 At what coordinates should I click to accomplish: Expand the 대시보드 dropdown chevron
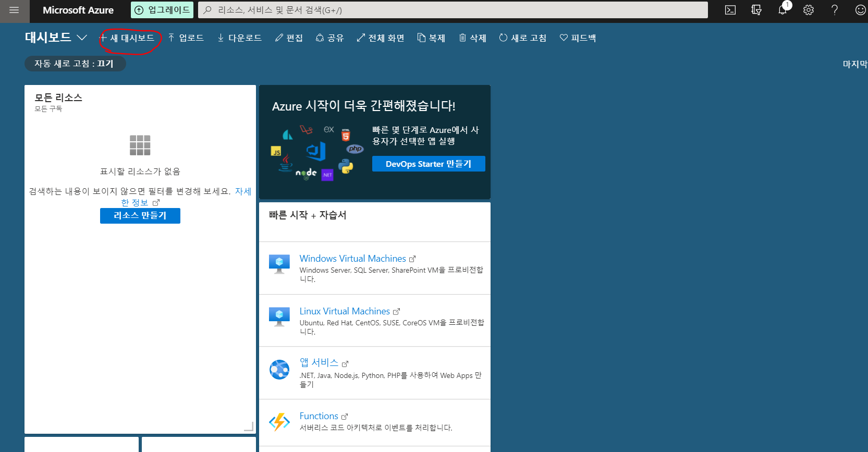[x=82, y=38]
